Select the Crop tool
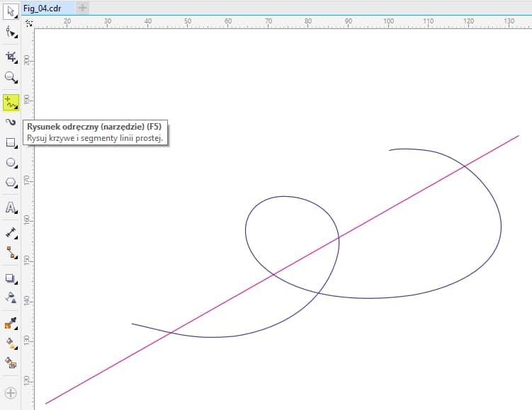This screenshot has width=532, height=410. pos(11,57)
